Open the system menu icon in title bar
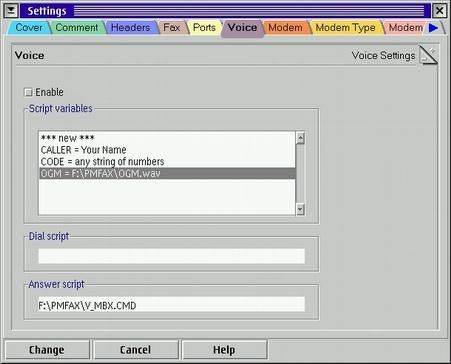Viewport: 451px width, 364px height. [x=11, y=11]
